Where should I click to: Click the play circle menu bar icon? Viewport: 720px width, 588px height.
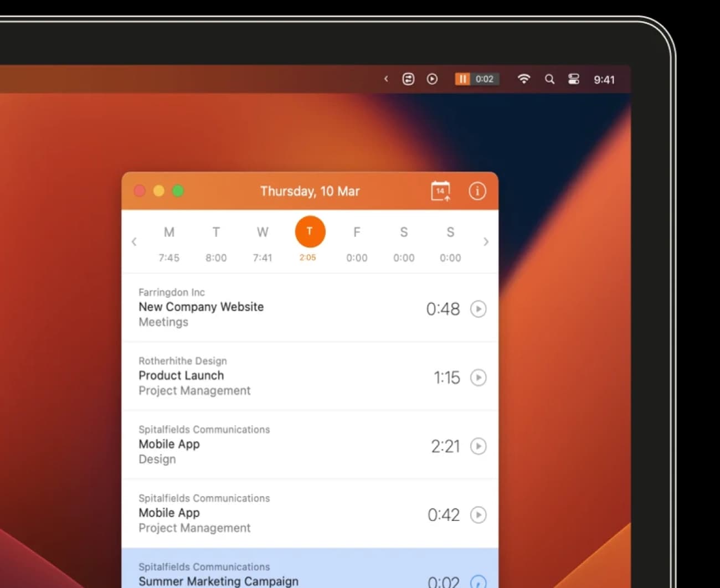pos(432,79)
